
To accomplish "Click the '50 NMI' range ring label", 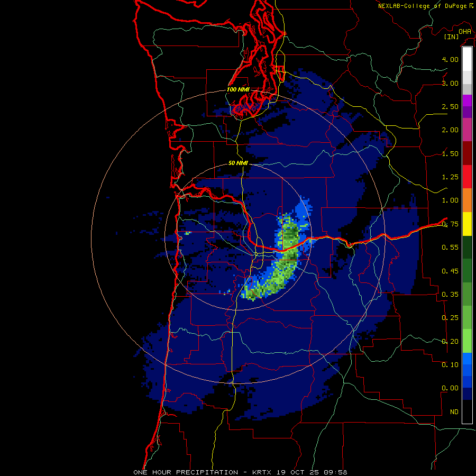I will (238, 163).
